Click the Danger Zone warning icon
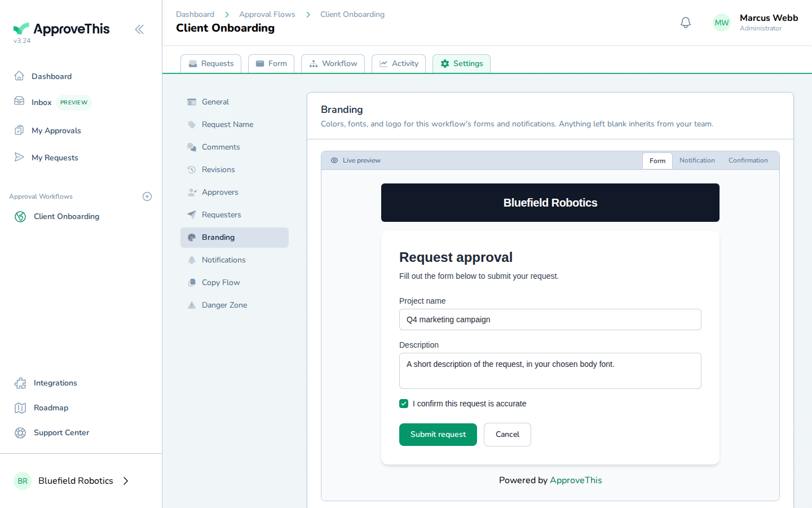This screenshot has width=812, height=508. [192, 305]
